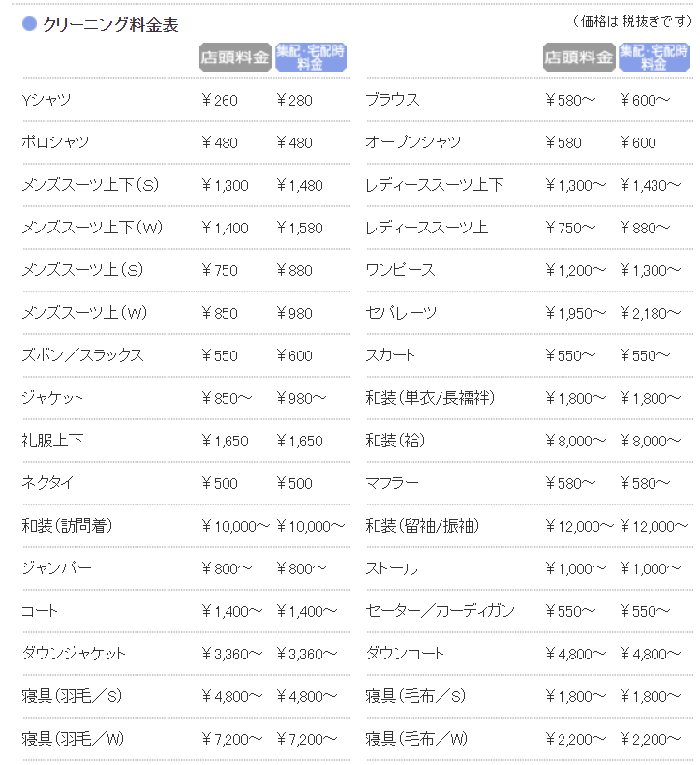Click the right 集配・宅配時料金 blue badge

click(x=654, y=57)
